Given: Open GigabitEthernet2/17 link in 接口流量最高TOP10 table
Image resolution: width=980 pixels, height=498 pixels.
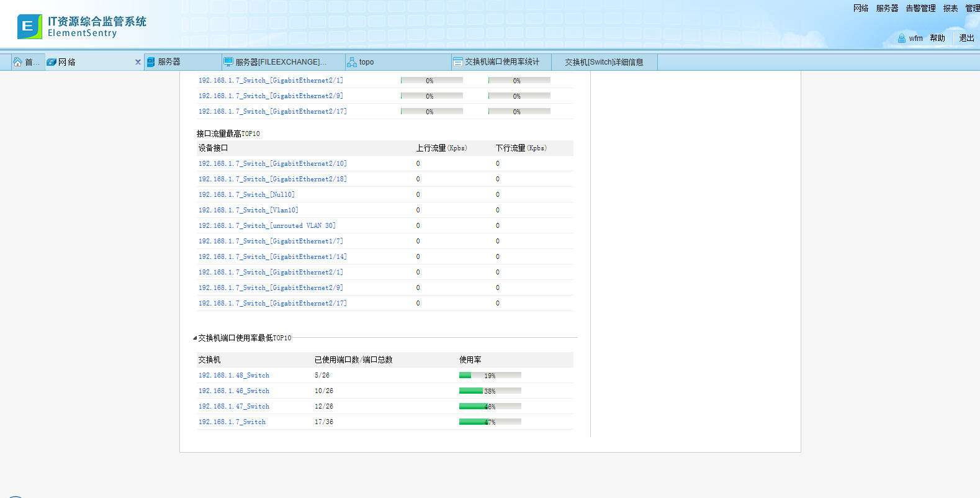Looking at the screenshot, I should point(272,303).
